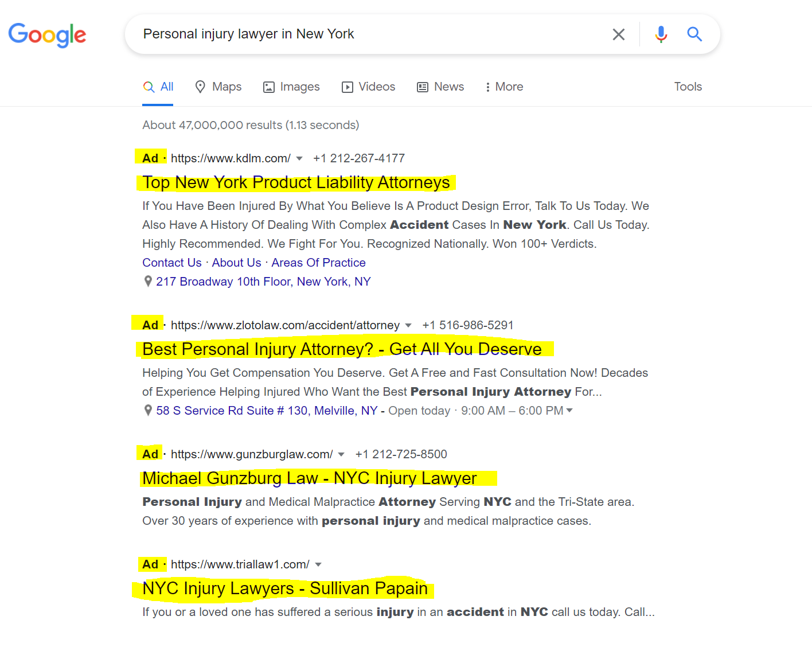The width and height of the screenshot is (812, 659).
Task: Open the More menu
Action: coord(504,87)
